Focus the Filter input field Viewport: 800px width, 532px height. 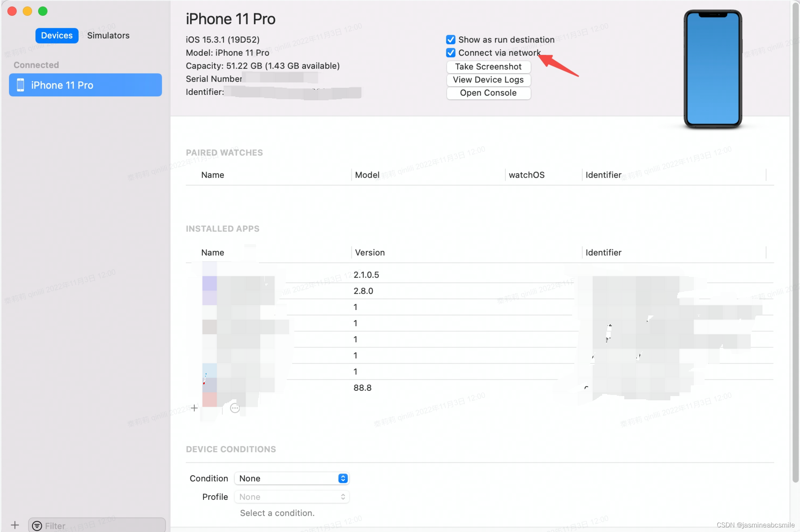97,526
